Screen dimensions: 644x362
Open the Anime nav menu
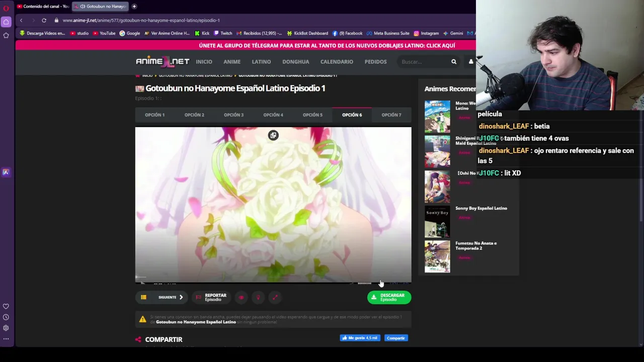pos(232,62)
